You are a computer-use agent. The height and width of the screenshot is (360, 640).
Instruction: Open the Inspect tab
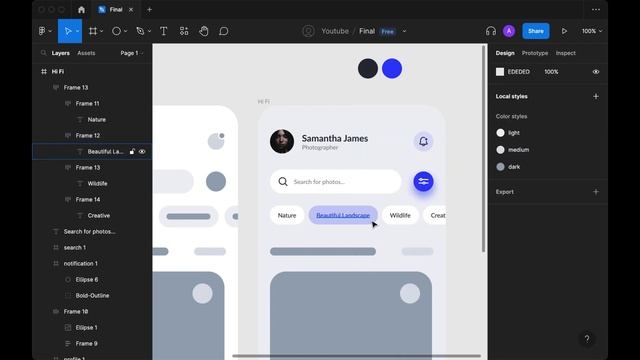coord(565,53)
